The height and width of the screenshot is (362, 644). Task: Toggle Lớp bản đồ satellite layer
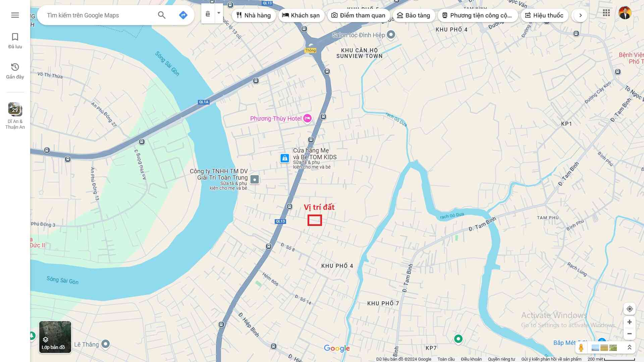click(x=55, y=337)
